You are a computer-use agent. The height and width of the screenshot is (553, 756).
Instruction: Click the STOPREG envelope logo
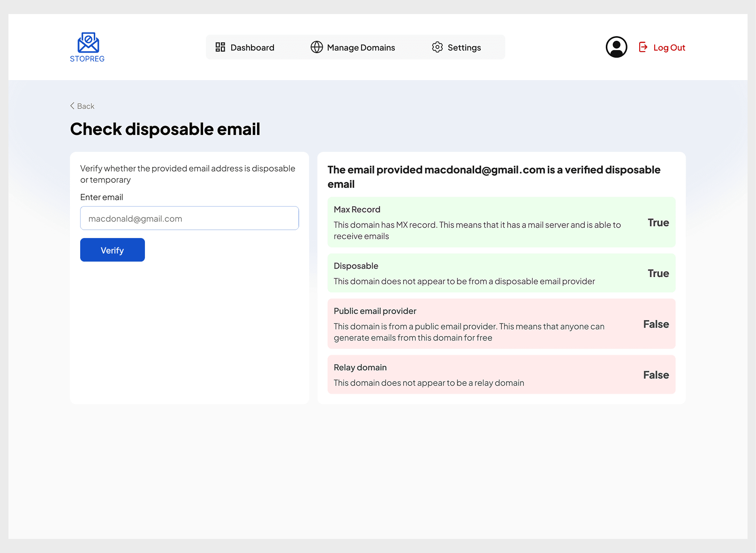pos(88,43)
